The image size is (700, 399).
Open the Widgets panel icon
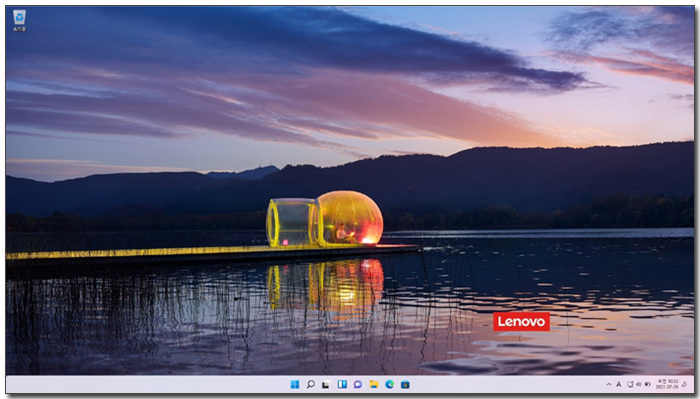tap(342, 384)
